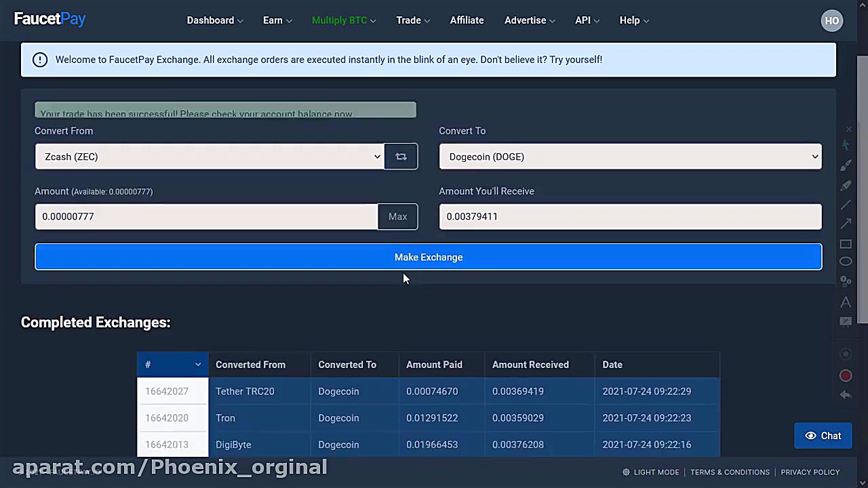Open Convert From Zcash dropdown

pyautogui.click(x=210, y=157)
